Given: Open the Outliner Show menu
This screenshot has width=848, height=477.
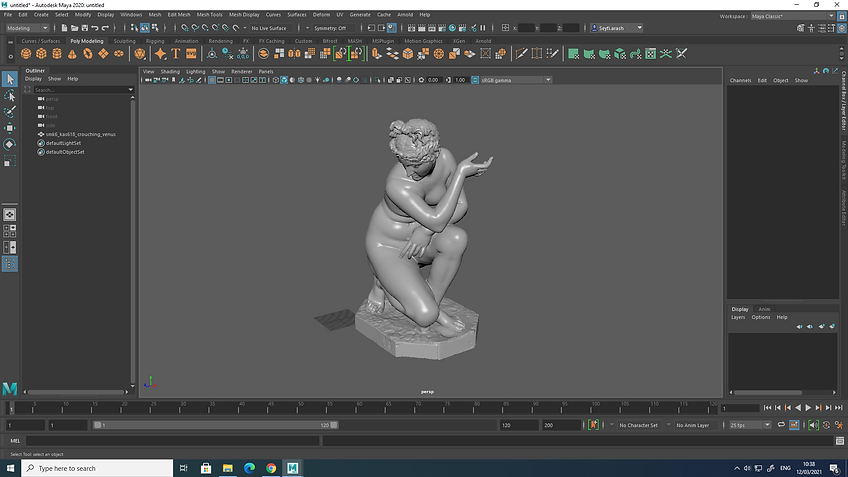Looking at the screenshot, I should click(55, 79).
